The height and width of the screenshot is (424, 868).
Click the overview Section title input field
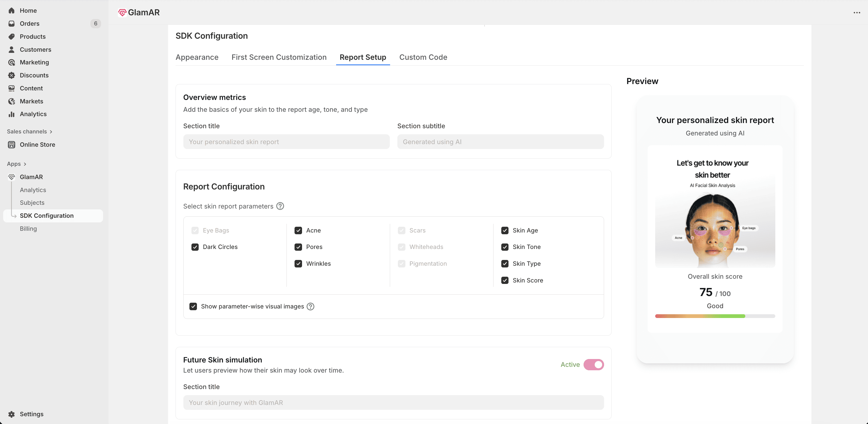click(286, 142)
